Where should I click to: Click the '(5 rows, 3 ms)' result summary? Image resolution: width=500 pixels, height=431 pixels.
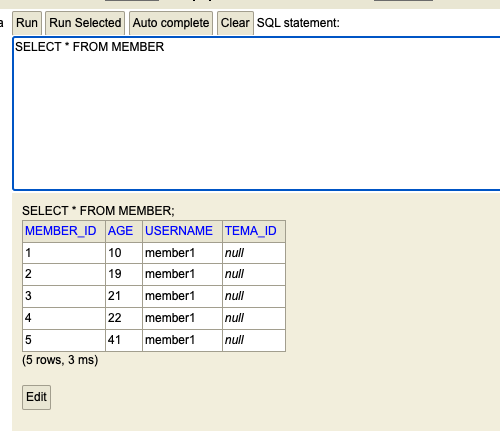point(60,360)
